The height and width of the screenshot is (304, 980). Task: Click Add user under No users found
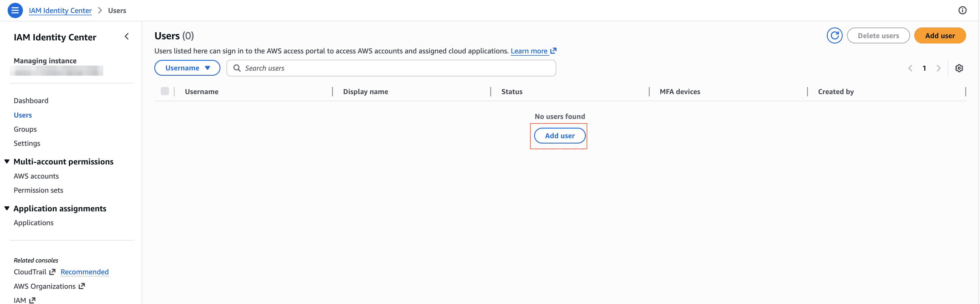560,135
